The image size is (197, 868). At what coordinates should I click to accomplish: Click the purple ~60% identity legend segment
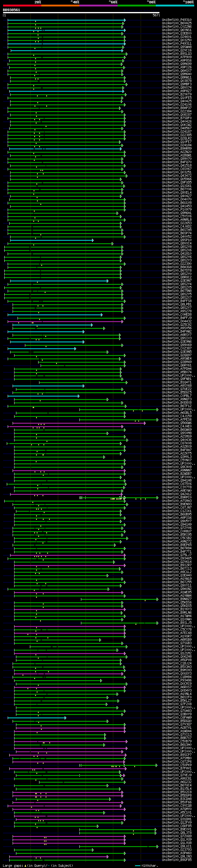(x=98, y=6)
